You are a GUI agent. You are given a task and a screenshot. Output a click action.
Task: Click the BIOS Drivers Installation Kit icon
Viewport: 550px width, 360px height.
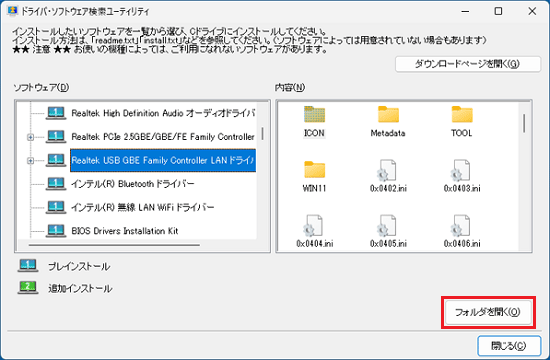tap(56, 231)
